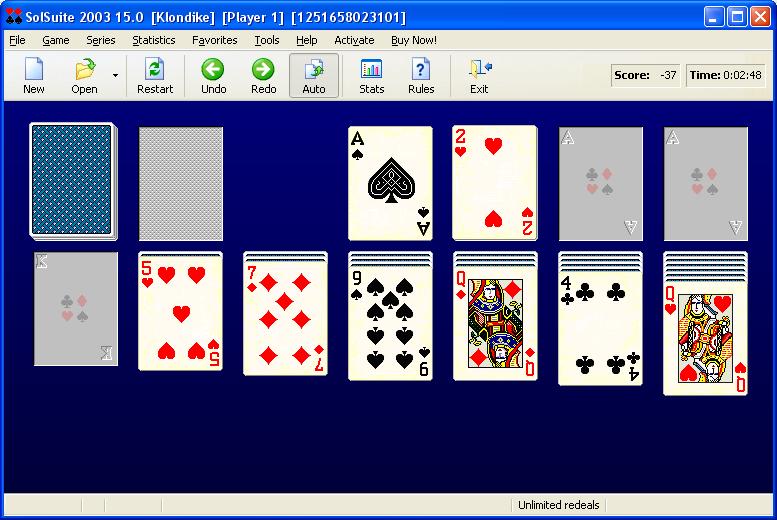Image resolution: width=777 pixels, height=520 pixels.
Task: Restart the current game
Action: coord(155,75)
